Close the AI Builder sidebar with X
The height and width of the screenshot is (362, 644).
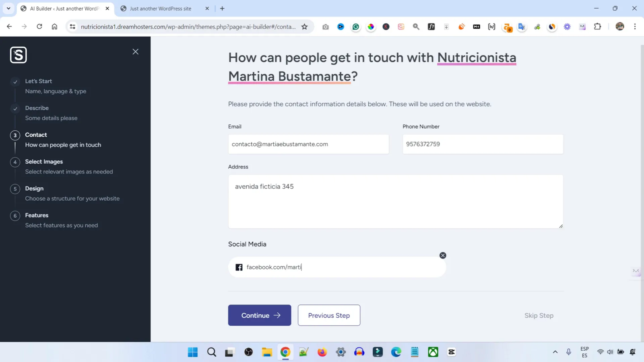click(x=136, y=52)
